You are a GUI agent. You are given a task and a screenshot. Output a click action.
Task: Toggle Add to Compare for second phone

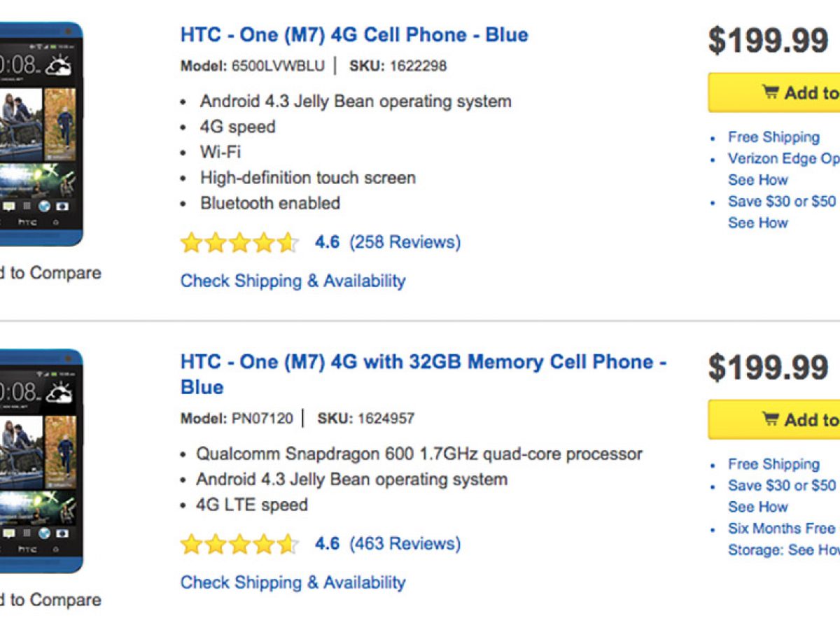coord(50,600)
